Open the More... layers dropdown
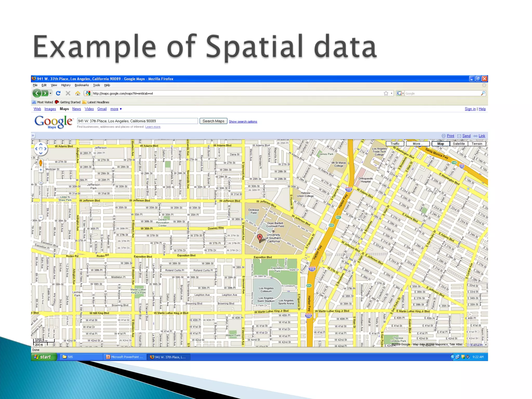Screen dimensions: 532x399 pyautogui.click(x=417, y=144)
